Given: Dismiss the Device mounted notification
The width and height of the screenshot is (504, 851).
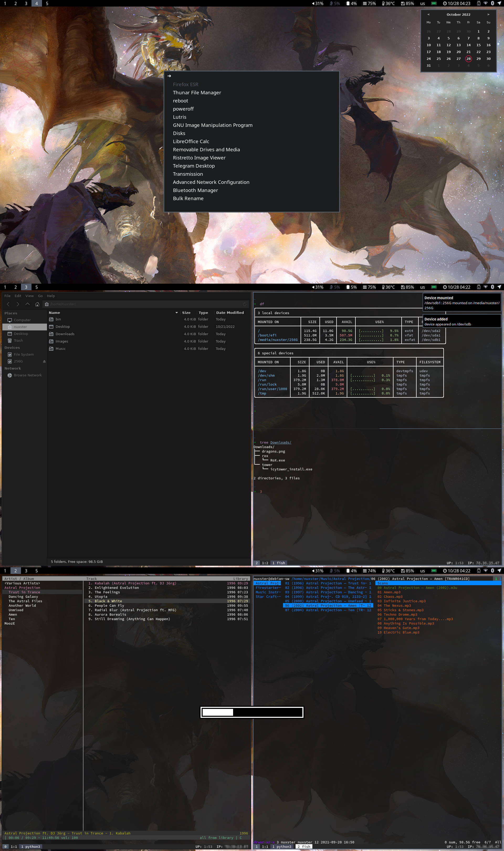Looking at the screenshot, I should pos(461,303).
